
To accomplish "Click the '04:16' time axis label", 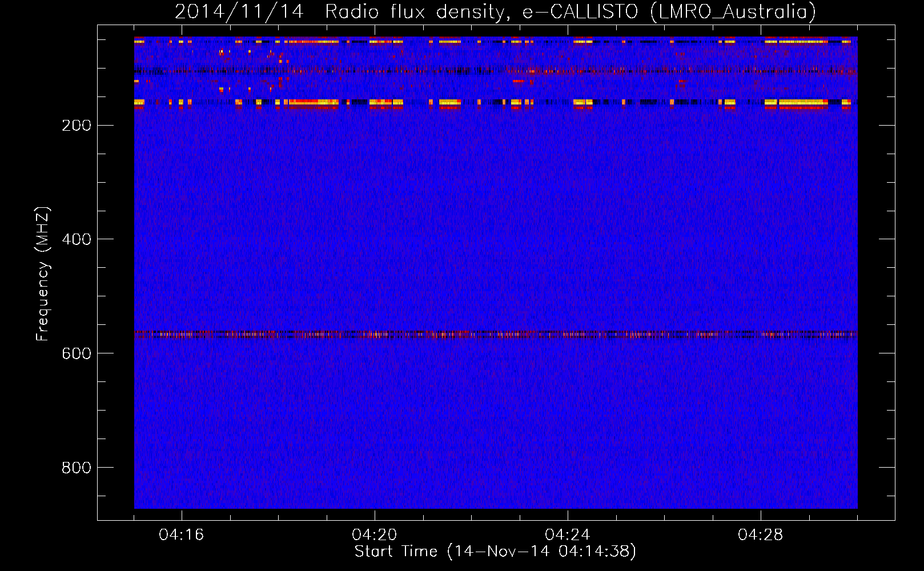I will point(182,535).
